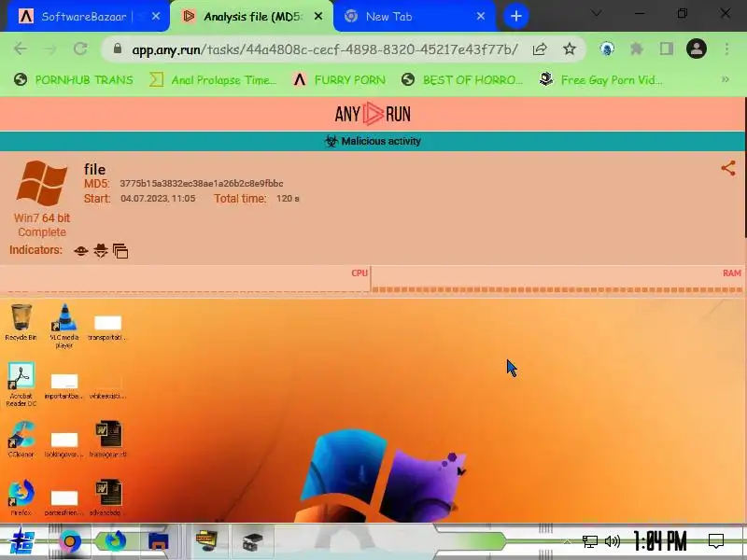Select the Word document above advancedcl...
Screen dimensions: 747x560
(x=107, y=439)
